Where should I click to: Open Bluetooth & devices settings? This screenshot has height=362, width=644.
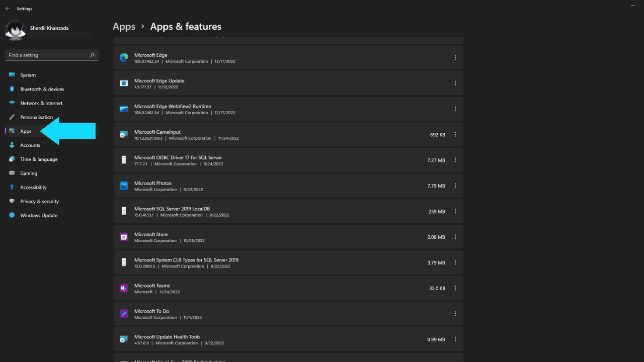pos(52,89)
